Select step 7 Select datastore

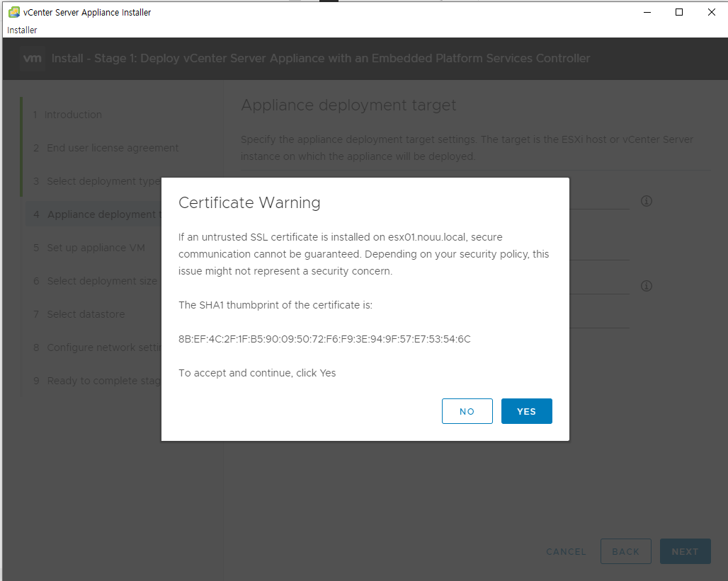tap(79, 314)
